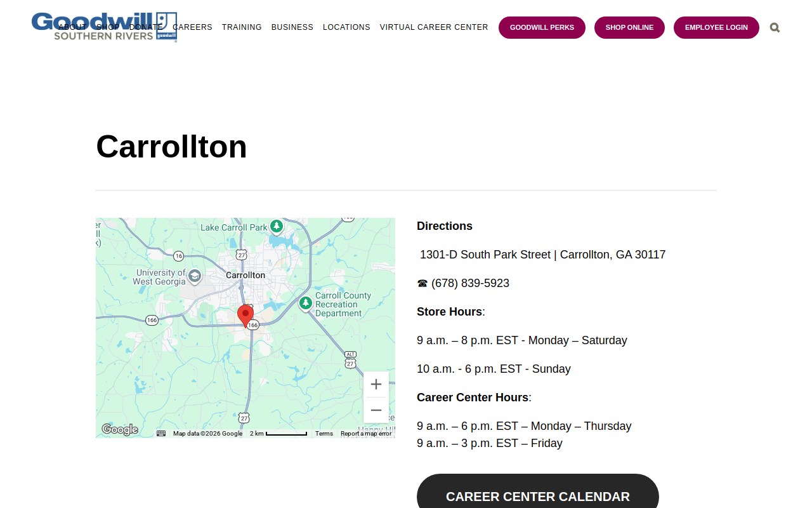Click Report a map error link
The image size is (812, 508).
pyautogui.click(x=366, y=434)
